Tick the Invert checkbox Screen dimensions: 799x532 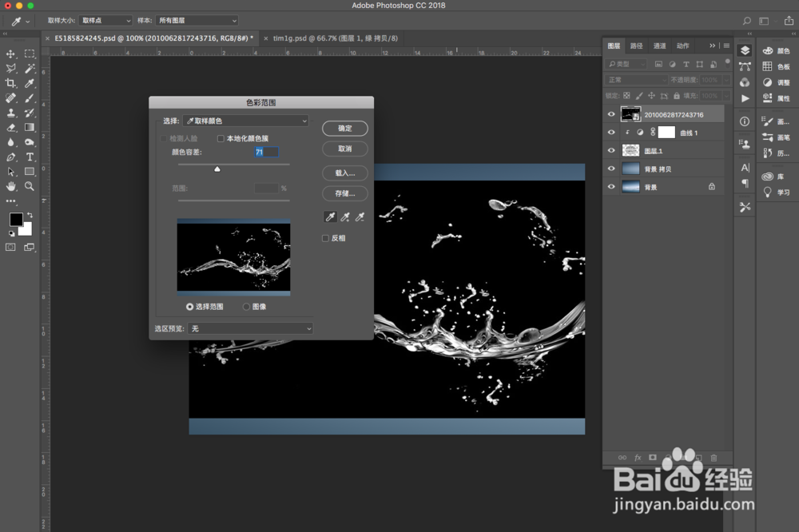coord(325,238)
